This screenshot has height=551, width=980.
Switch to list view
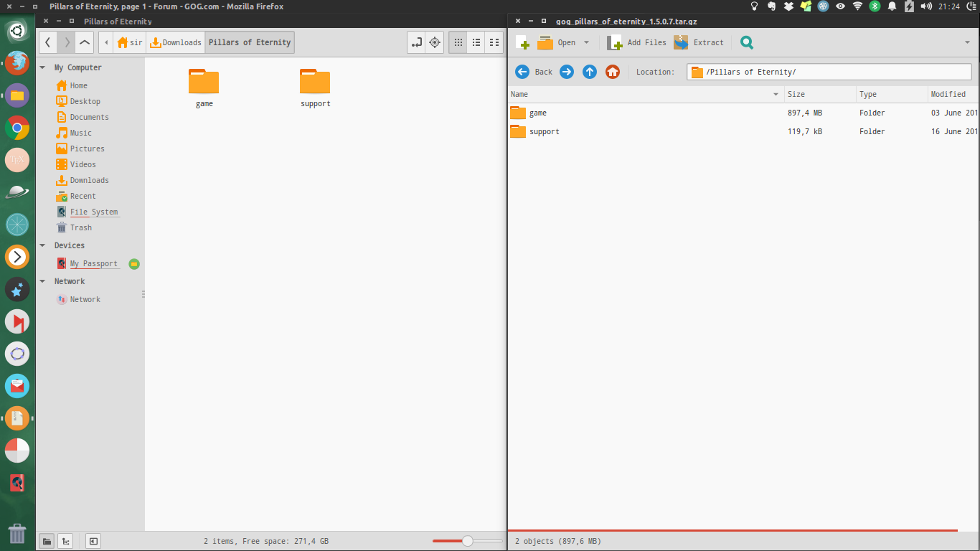(x=476, y=42)
